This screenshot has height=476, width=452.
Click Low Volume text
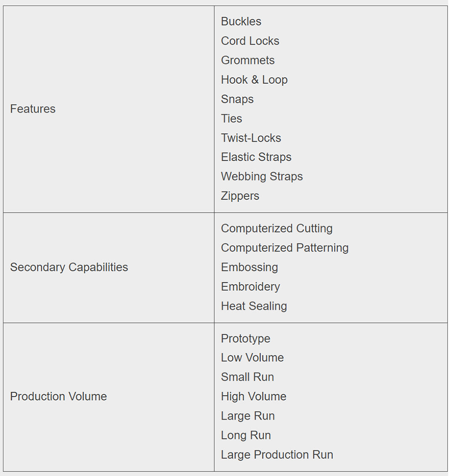coord(252,358)
